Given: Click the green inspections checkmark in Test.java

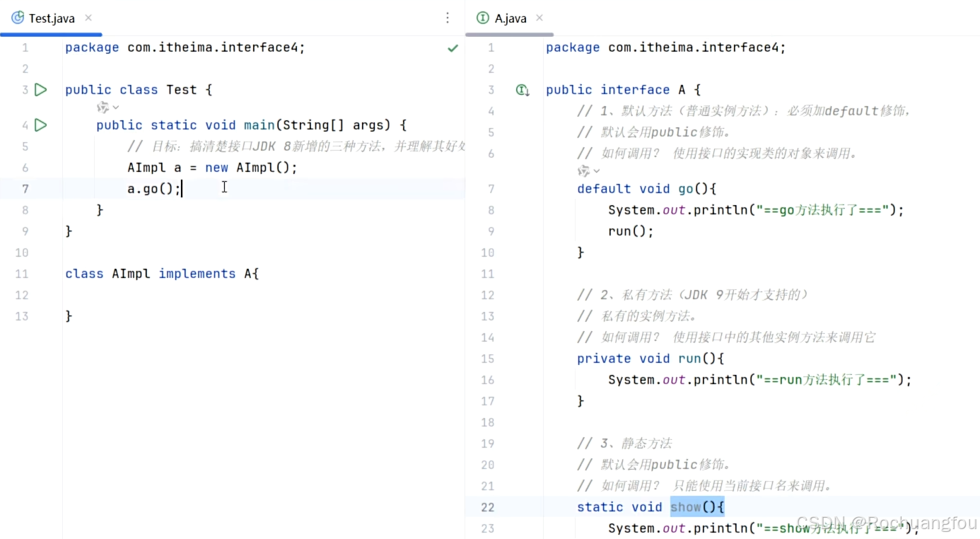Looking at the screenshot, I should click(x=453, y=48).
